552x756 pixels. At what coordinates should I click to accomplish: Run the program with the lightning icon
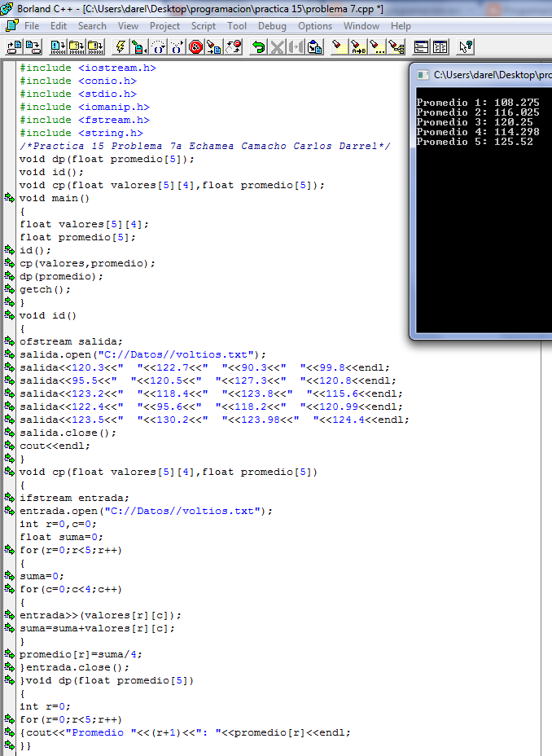click(x=120, y=46)
